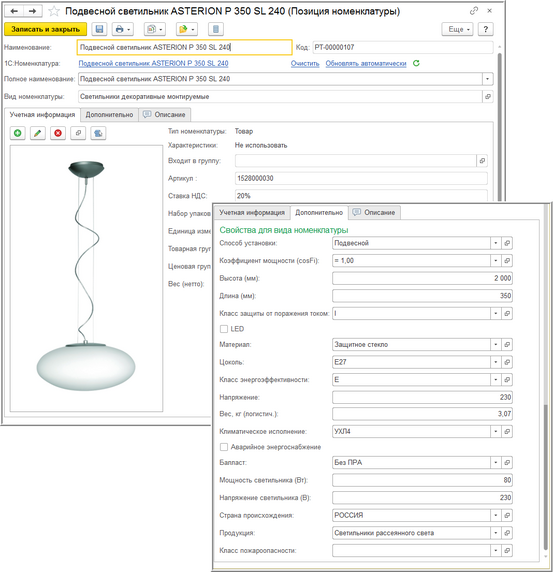Image resolution: width=553 pixels, height=572 pixels.
Task: Open the Материал value via link icon
Action: (507, 344)
